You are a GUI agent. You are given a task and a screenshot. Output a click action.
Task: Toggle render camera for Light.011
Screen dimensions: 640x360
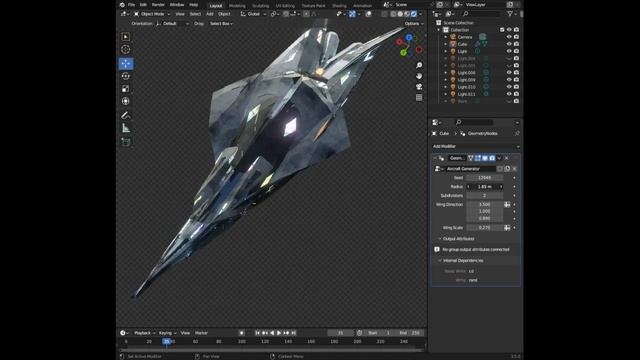516,94
